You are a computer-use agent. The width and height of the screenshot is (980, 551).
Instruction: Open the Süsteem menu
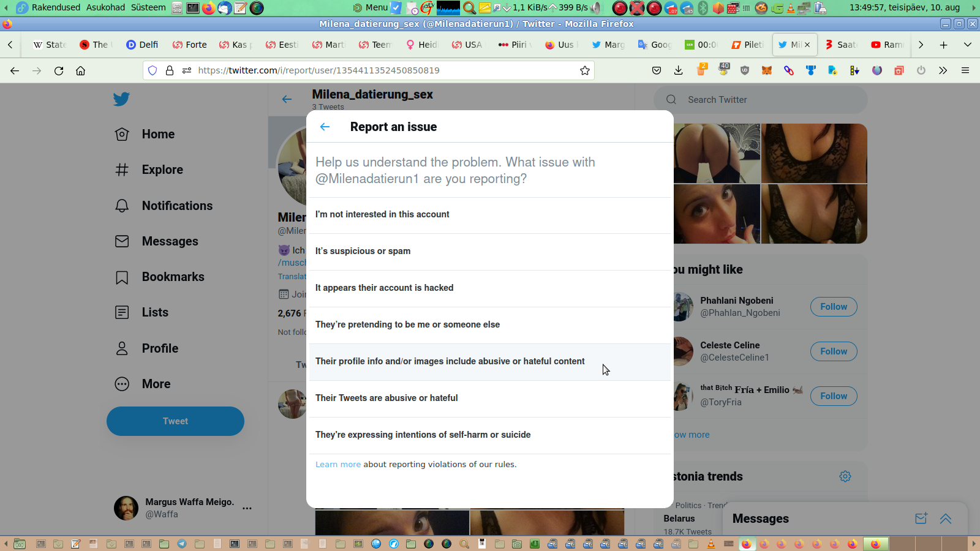[x=148, y=7]
